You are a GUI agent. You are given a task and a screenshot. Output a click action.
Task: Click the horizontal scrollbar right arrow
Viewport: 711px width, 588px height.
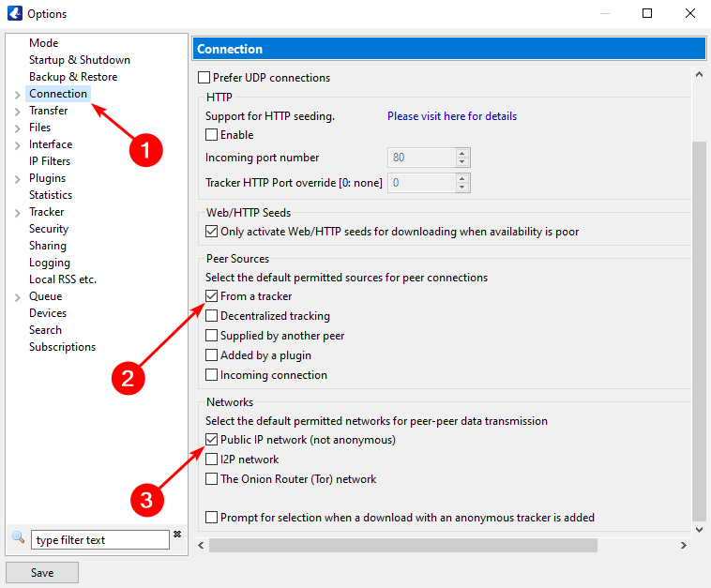[685, 545]
